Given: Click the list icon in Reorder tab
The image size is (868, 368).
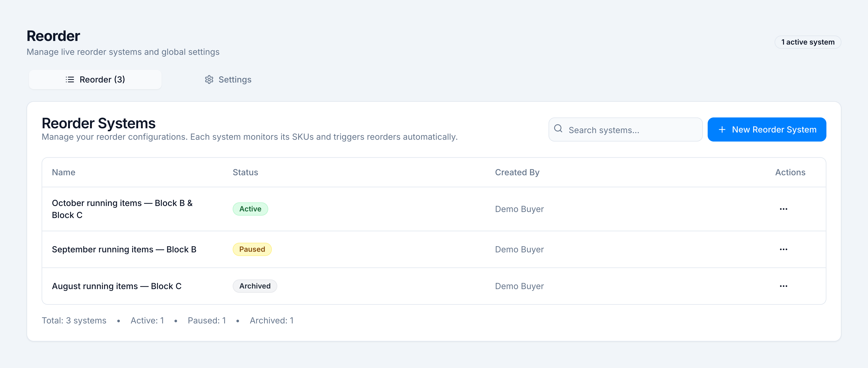Looking at the screenshot, I should click(70, 80).
